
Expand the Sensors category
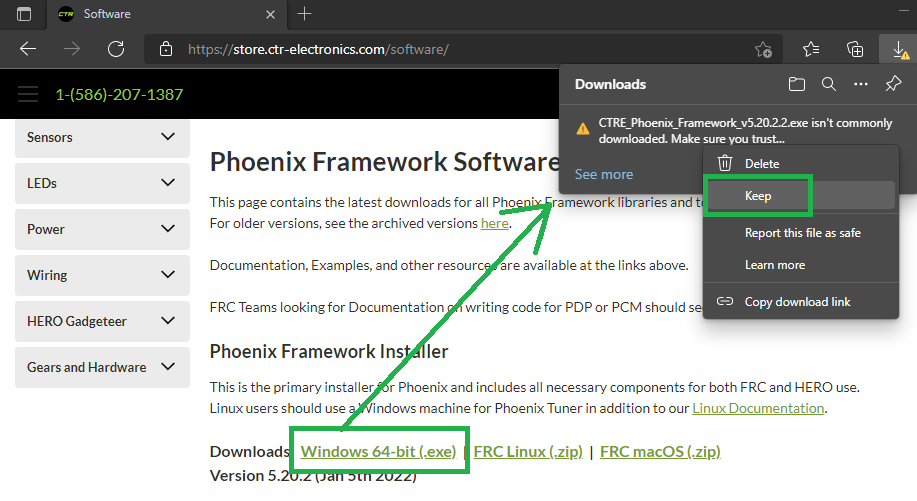coord(102,137)
